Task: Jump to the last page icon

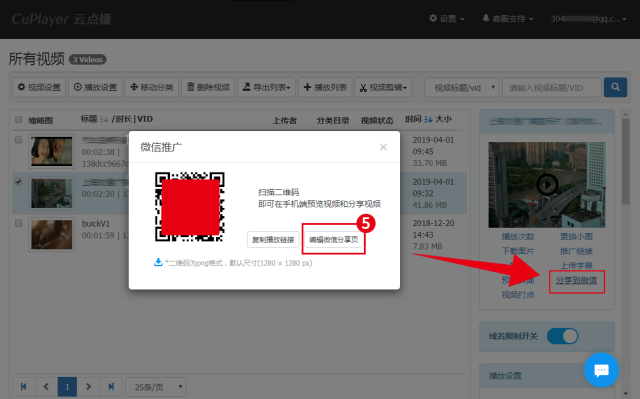Action: tap(111, 386)
